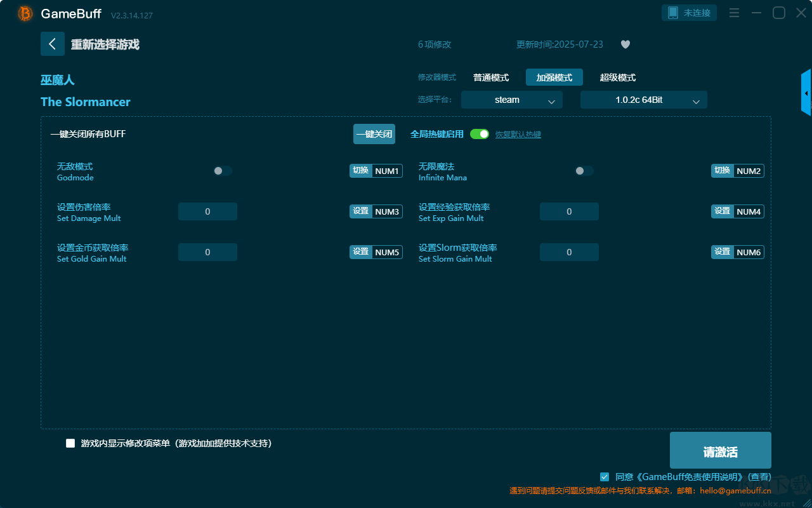Click the NUM1 hotkey for Godmode
The image size is (812, 508).
pyautogui.click(x=386, y=171)
